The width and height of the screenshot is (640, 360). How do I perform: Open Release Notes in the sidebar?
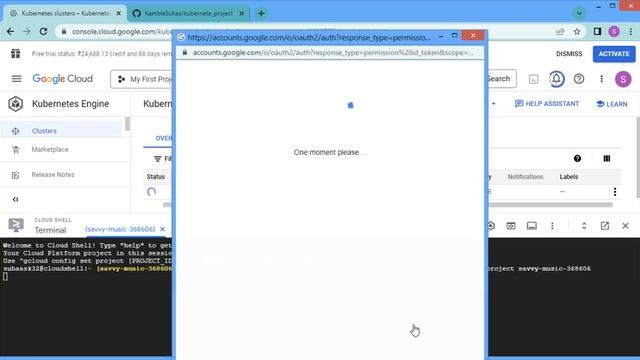click(x=53, y=175)
